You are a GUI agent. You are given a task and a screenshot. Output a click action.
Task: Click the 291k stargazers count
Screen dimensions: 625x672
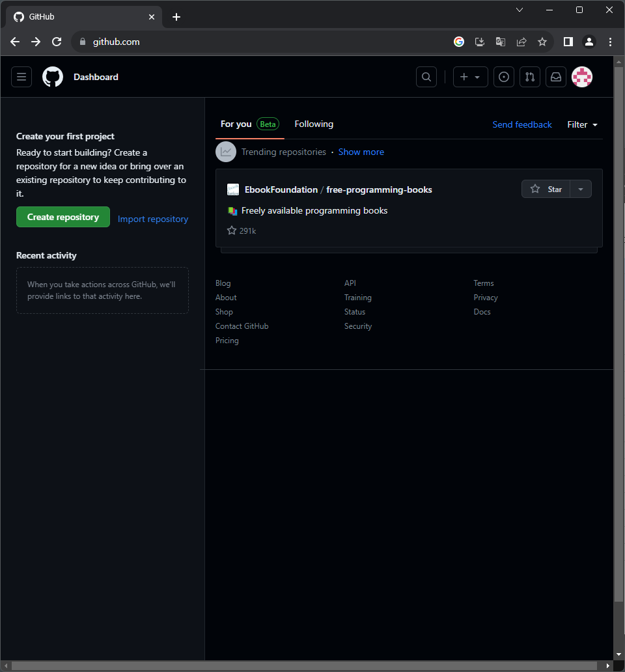tap(242, 231)
